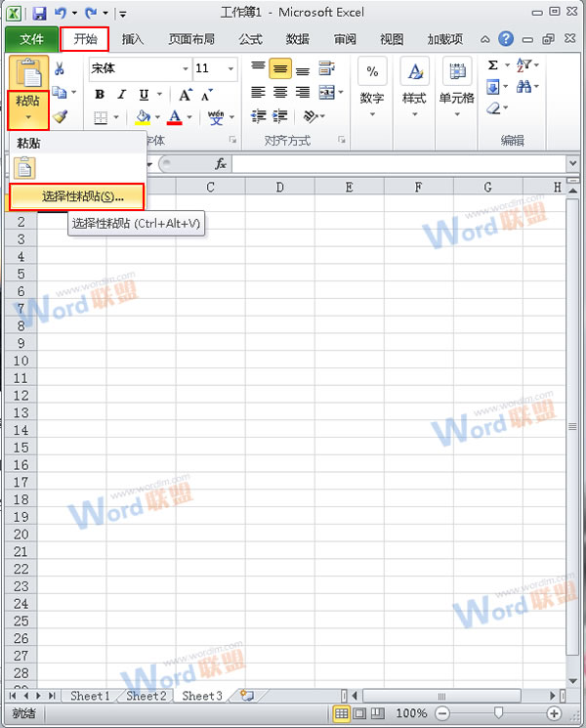Click the Save icon in quick access toolbar

[x=40, y=14]
